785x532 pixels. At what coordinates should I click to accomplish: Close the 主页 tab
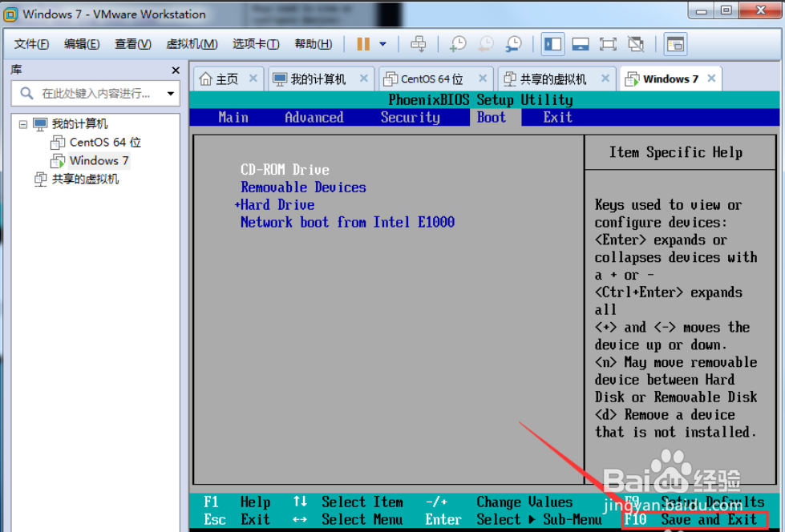pyautogui.click(x=253, y=78)
